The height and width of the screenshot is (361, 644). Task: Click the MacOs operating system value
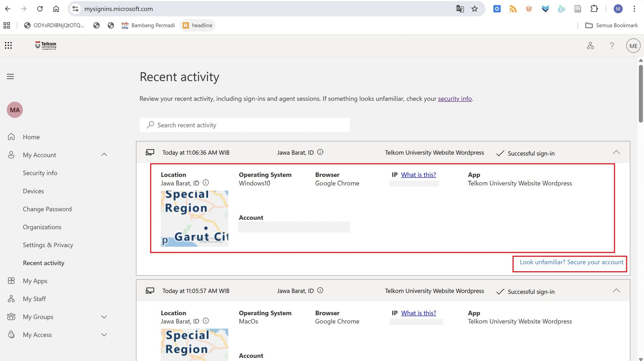(248, 321)
